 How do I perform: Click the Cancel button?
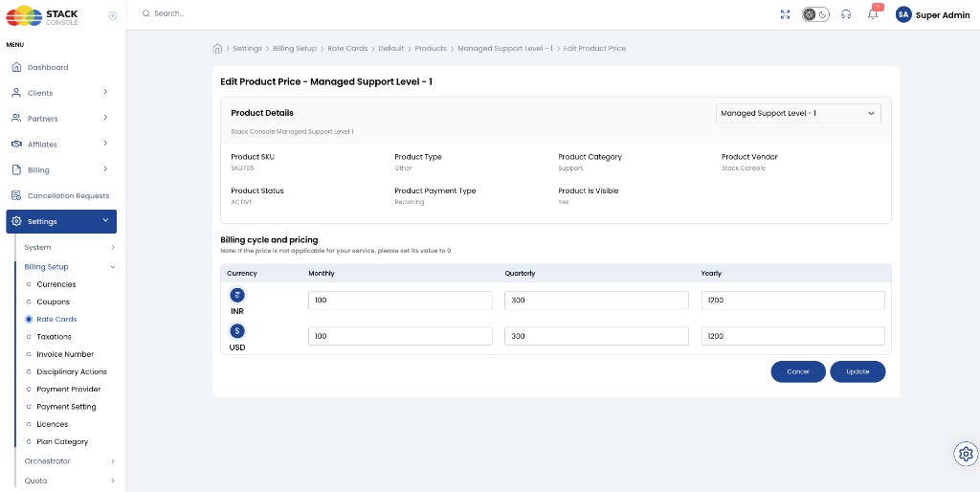(798, 371)
